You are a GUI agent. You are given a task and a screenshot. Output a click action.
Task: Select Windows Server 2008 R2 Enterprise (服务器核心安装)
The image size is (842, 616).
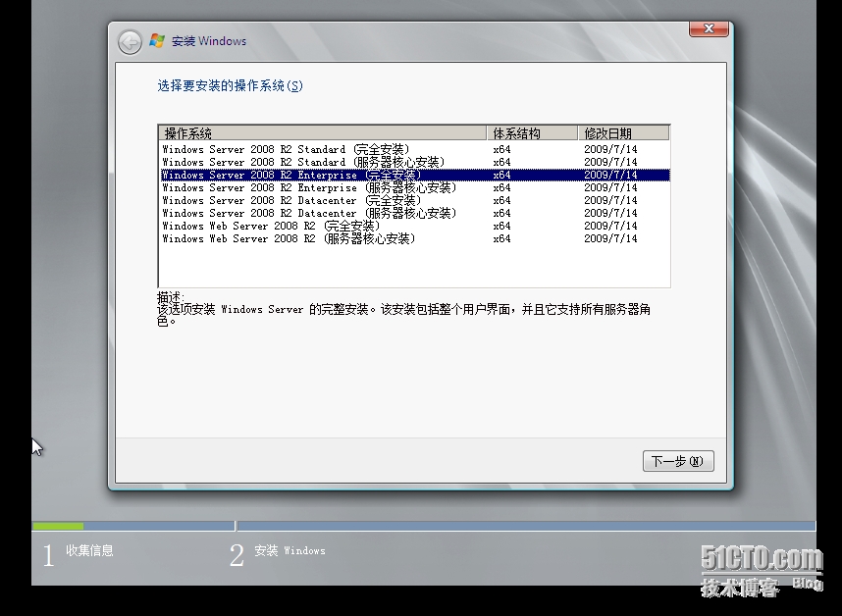[414, 187]
